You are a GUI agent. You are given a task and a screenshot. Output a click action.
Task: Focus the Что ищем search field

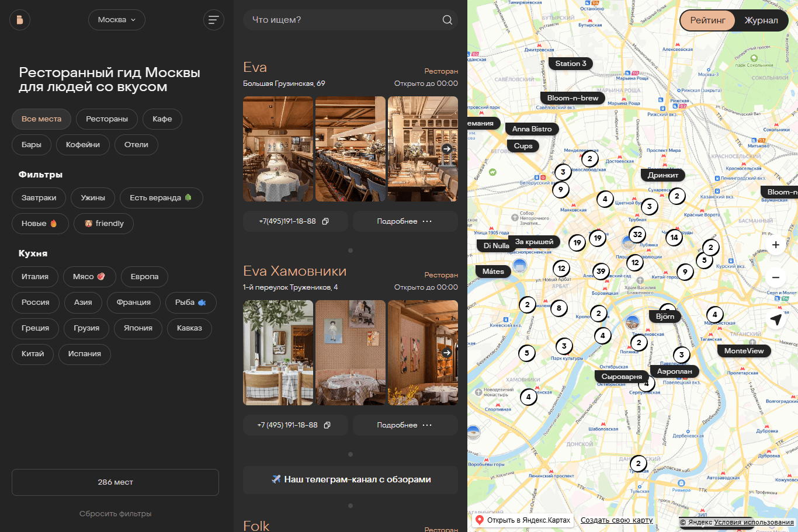pos(342,20)
